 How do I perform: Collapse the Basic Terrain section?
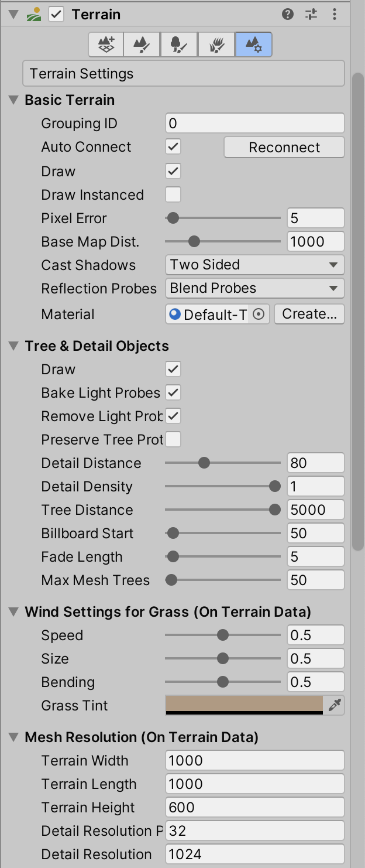coord(14,100)
